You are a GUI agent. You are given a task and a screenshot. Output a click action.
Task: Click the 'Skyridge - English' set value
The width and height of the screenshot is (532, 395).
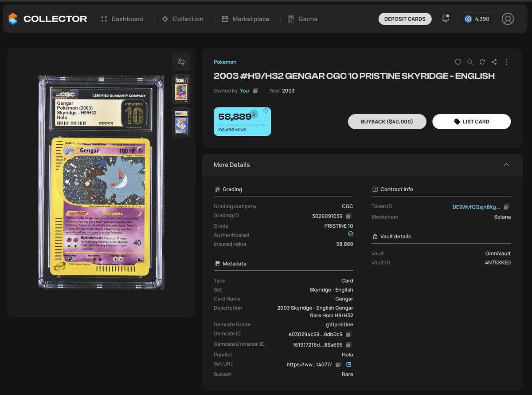pyautogui.click(x=332, y=290)
